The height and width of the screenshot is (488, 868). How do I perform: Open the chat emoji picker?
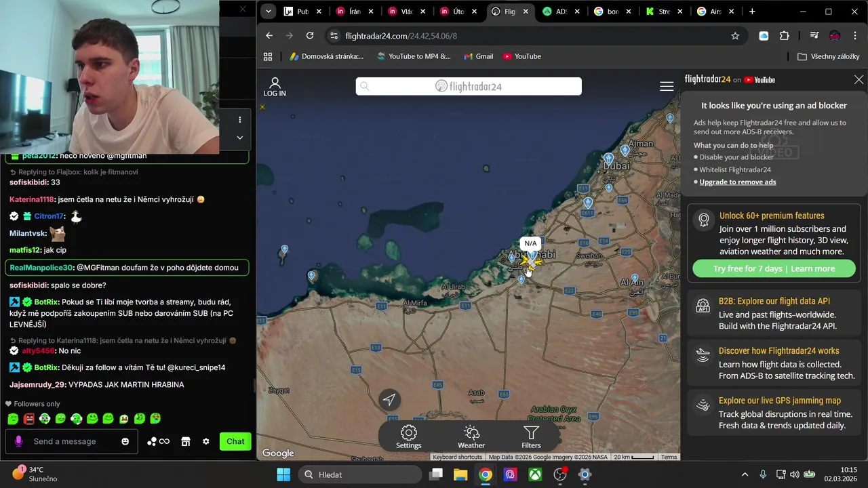click(125, 441)
